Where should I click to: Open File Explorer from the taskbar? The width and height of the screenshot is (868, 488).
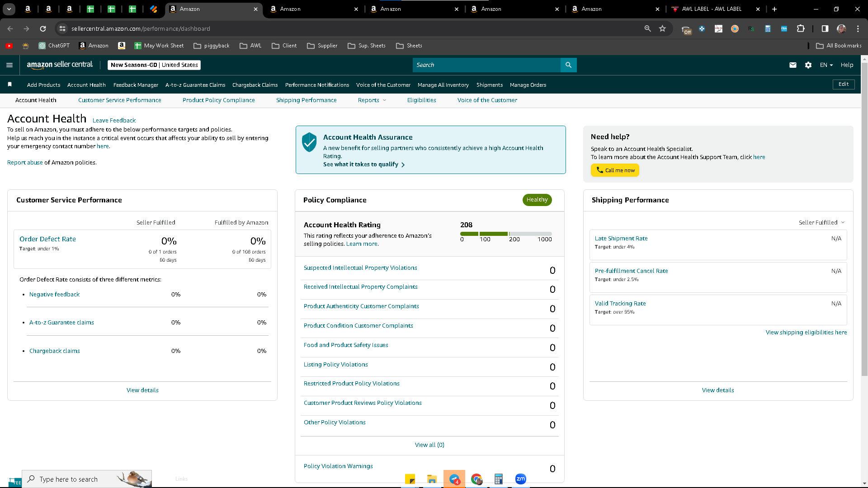coord(432,479)
